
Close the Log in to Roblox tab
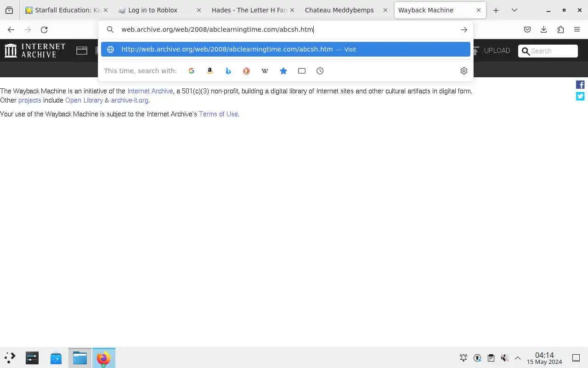(198, 10)
